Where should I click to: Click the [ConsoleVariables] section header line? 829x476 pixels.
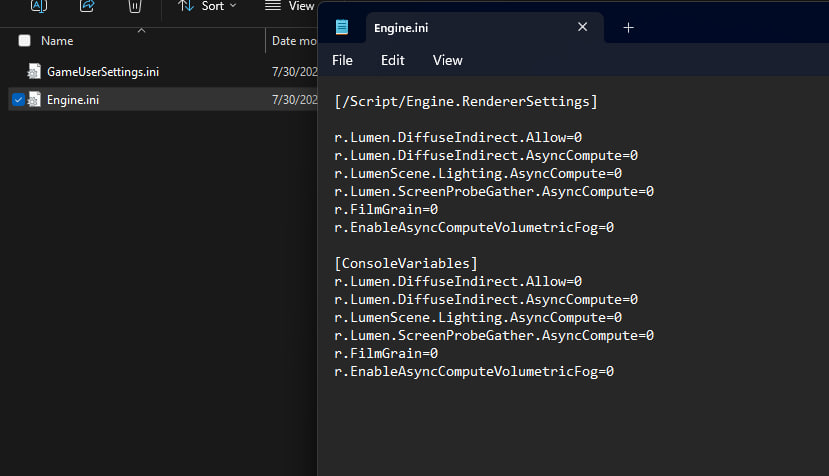click(406, 263)
